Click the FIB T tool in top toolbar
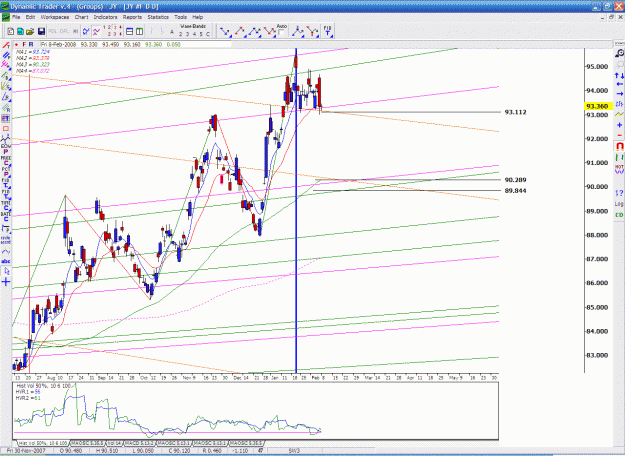 click(327, 31)
